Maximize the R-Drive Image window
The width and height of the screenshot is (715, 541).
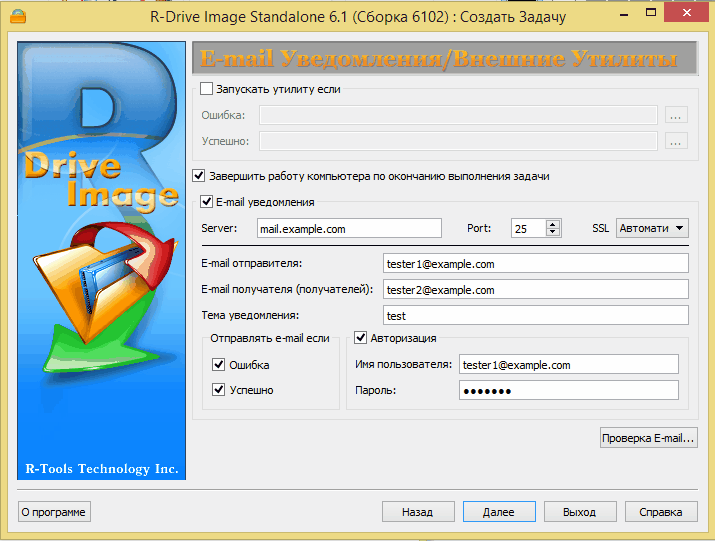pyautogui.click(x=651, y=13)
